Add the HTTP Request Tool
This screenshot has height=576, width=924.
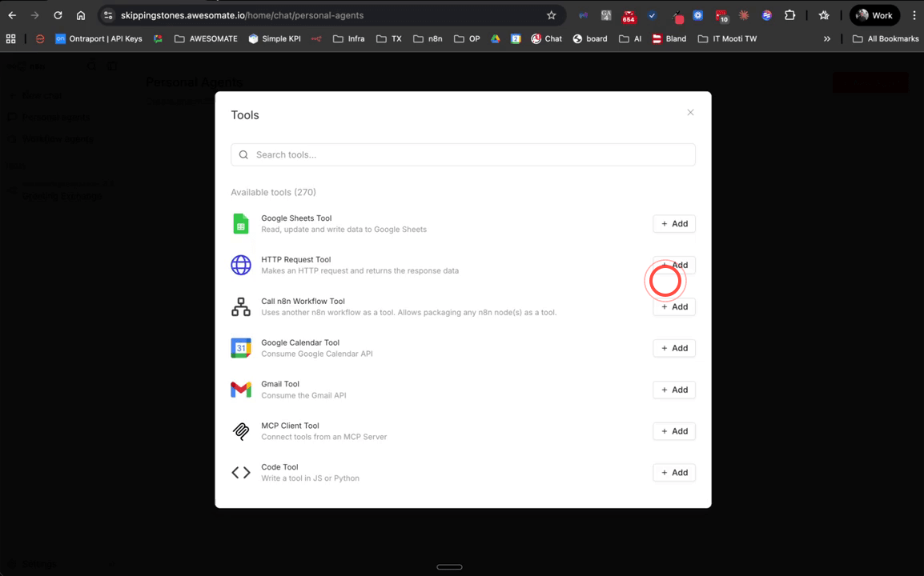coord(673,265)
